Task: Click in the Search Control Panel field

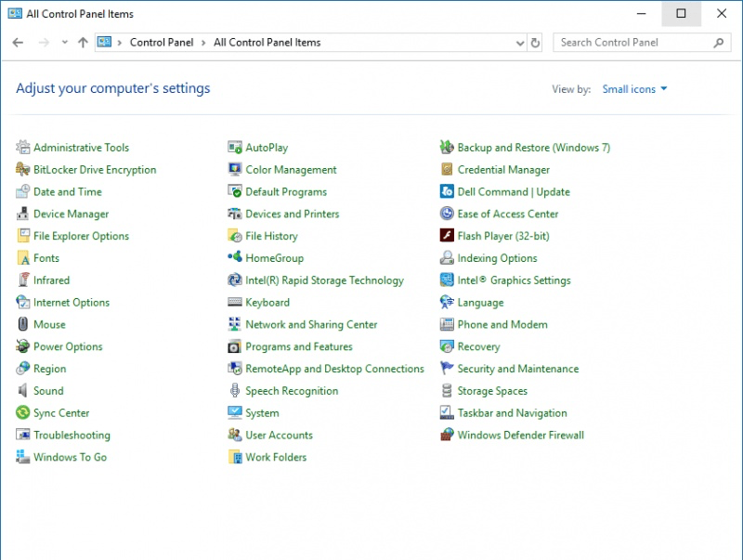Action: pyautogui.click(x=642, y=43)
